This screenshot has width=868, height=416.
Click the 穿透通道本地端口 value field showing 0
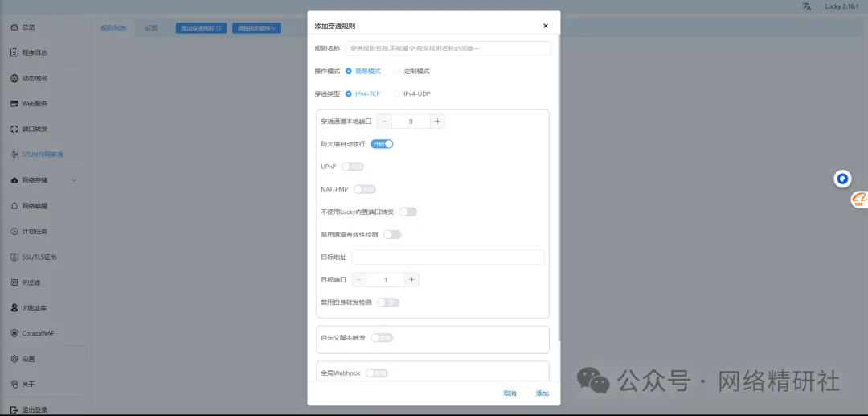(411, 122)
